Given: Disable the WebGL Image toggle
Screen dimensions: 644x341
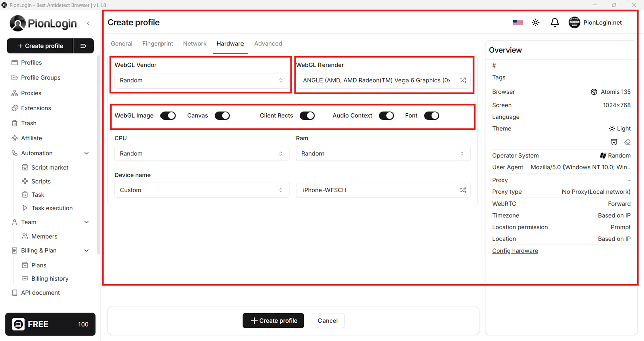Looking at the screenshot, I should (x=168, y=116).
